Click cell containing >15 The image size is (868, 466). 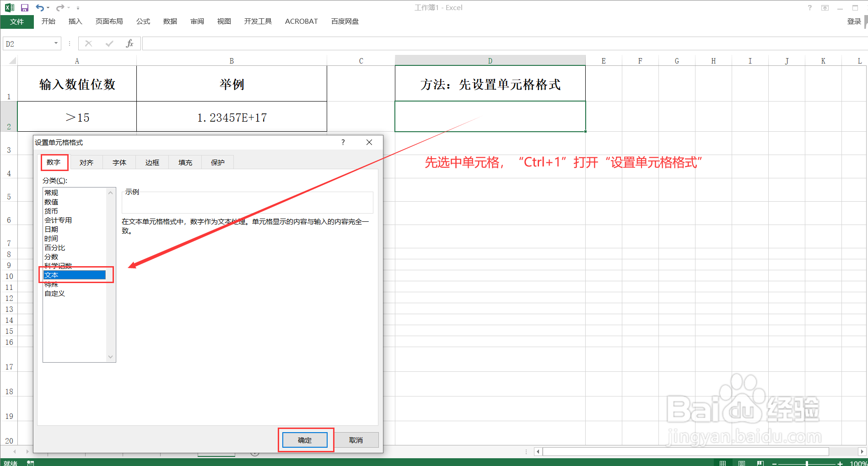(x=77, y=117)
